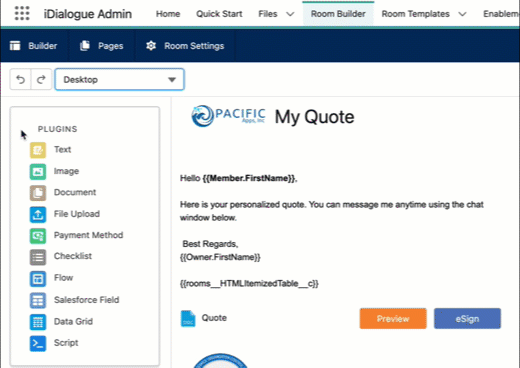This screenshot has width=520, height=368.
Task: Click the My Quote page heading
Action: coord(314,117)
